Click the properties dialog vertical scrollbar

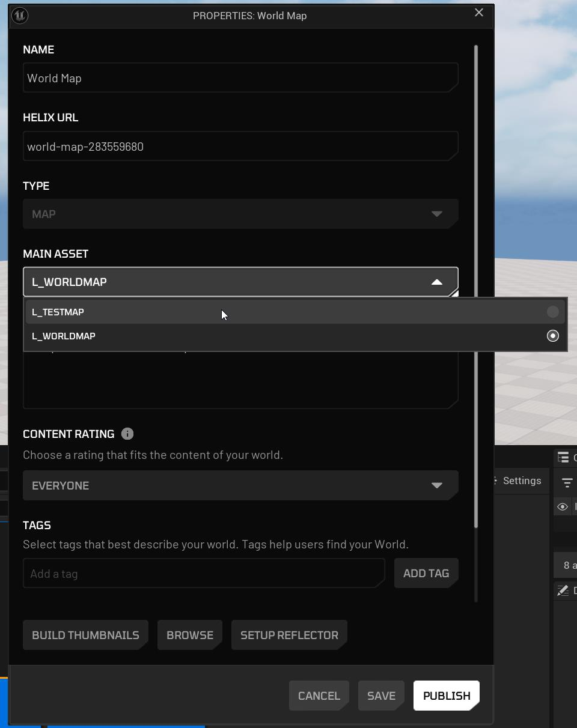[476, 180]
